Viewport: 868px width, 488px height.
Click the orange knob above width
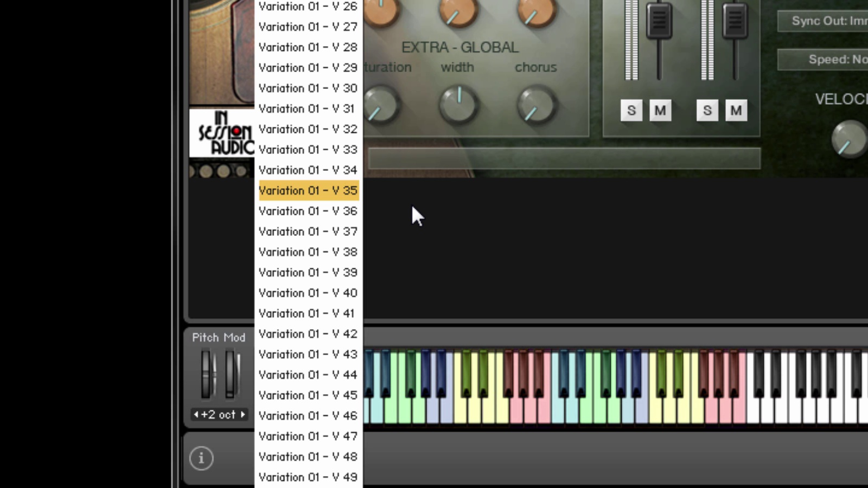click(x=458, y=11)
